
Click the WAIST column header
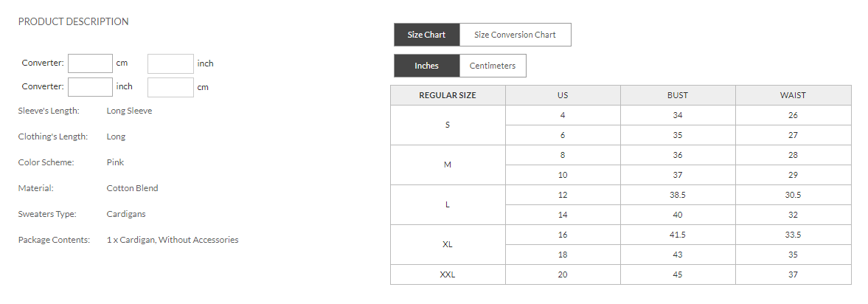point(793,95)
